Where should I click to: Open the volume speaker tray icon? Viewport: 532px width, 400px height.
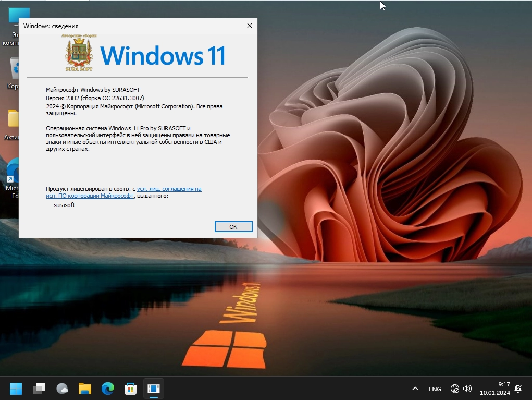467,389
